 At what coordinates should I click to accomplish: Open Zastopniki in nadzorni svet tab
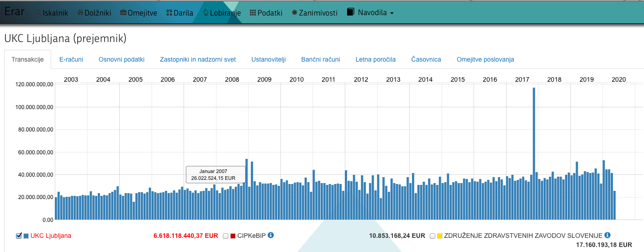pos(198,59)
